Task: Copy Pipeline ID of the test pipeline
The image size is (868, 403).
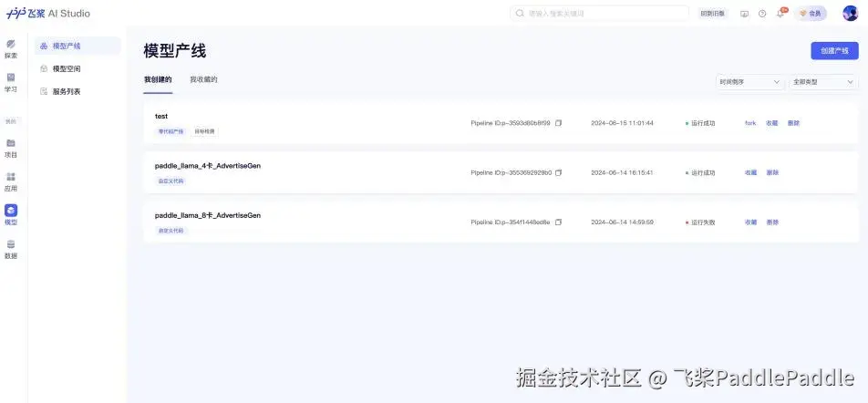Action: point(559,123)
